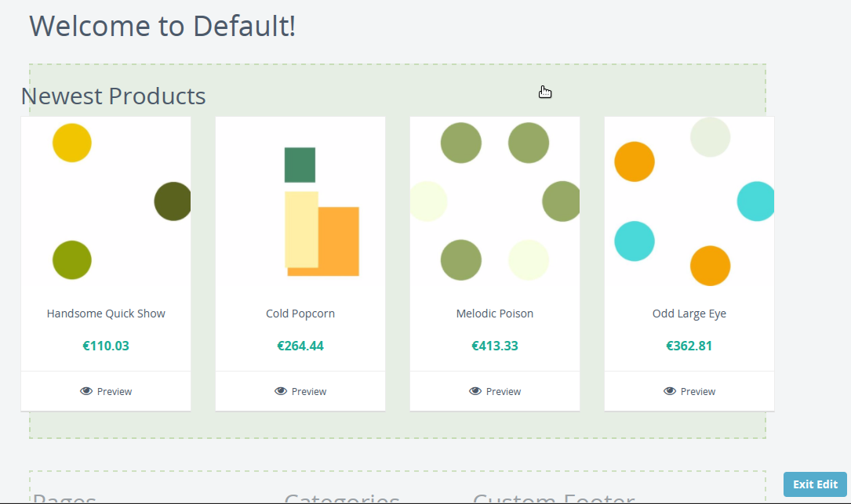Click the €110.03 price
851x504 pixels.
[x=106, y=346]
